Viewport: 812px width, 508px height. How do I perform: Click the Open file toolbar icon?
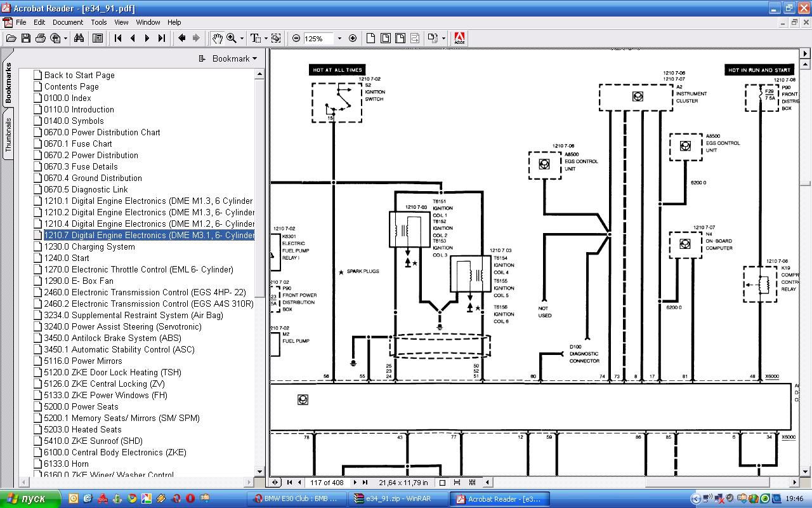click(x=11, y=38)
